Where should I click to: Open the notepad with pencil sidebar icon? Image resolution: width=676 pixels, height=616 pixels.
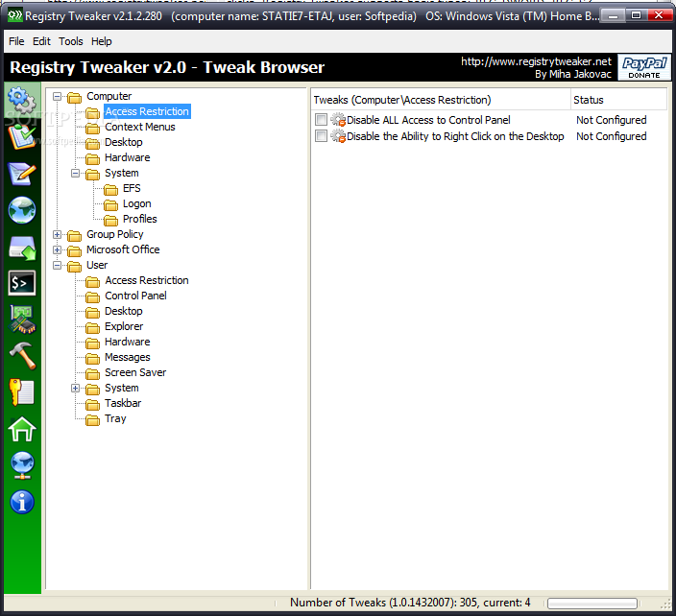click(x=21, y=174)
